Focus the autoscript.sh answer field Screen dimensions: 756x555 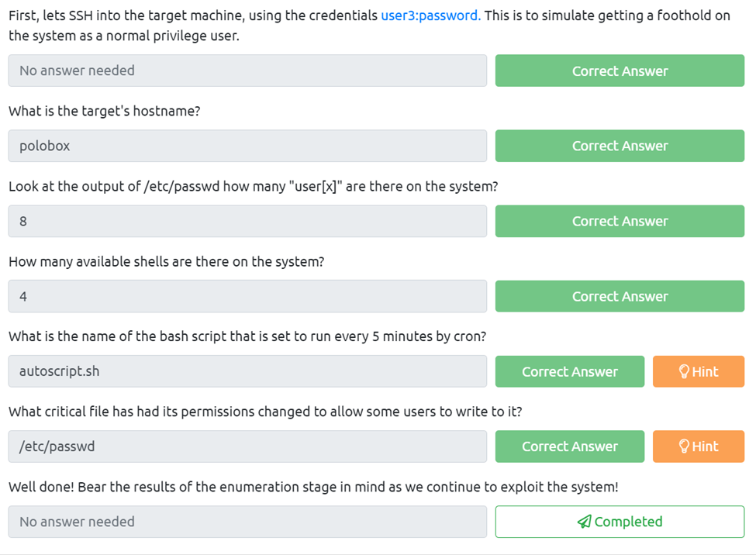coord(247,372)
